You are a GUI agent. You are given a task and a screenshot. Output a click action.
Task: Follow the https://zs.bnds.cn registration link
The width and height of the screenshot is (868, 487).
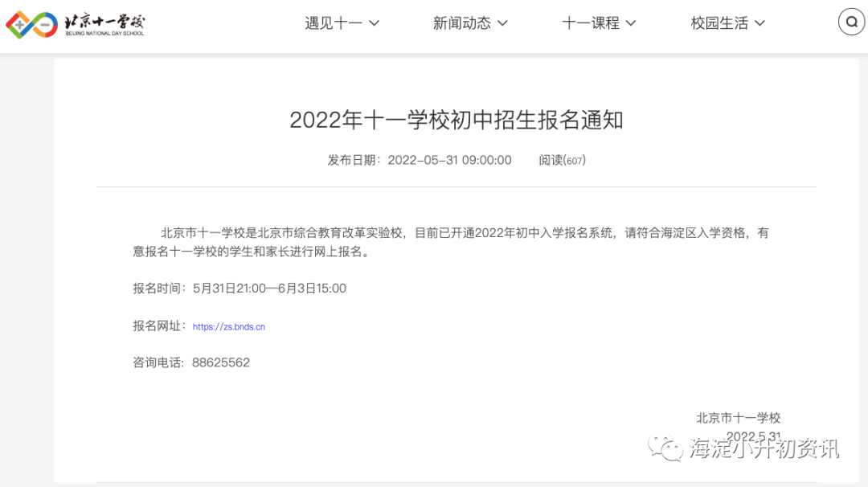pos(228,327)
